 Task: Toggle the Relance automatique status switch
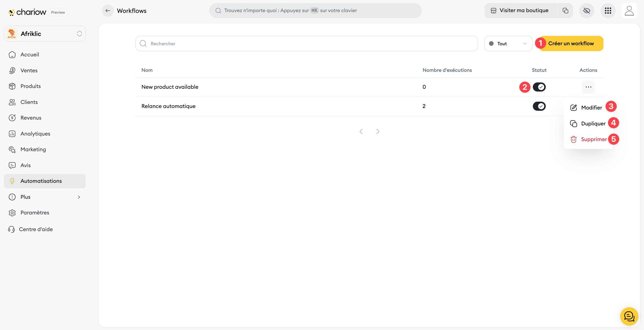(539, 106)
